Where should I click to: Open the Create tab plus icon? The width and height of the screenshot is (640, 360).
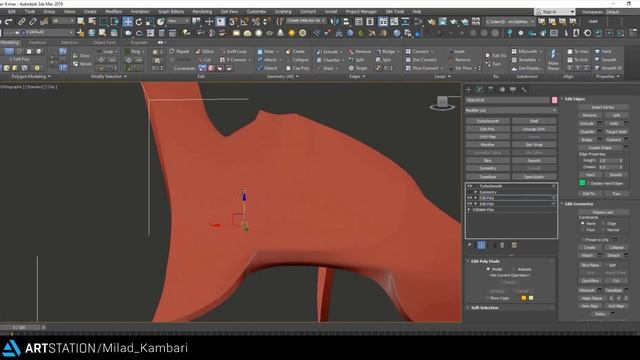point(469,89)
